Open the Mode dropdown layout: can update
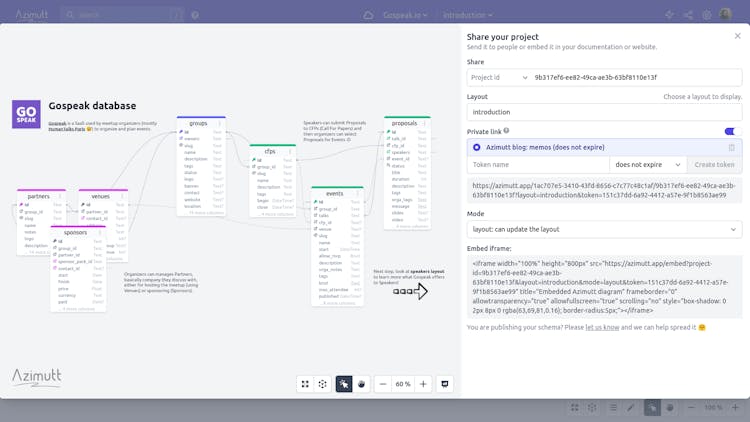 tap(604, 230)
